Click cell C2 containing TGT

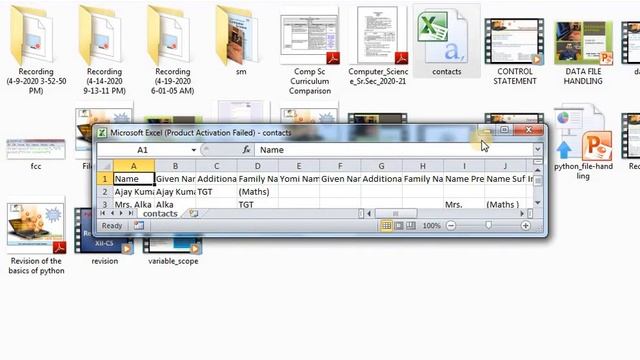216,191
